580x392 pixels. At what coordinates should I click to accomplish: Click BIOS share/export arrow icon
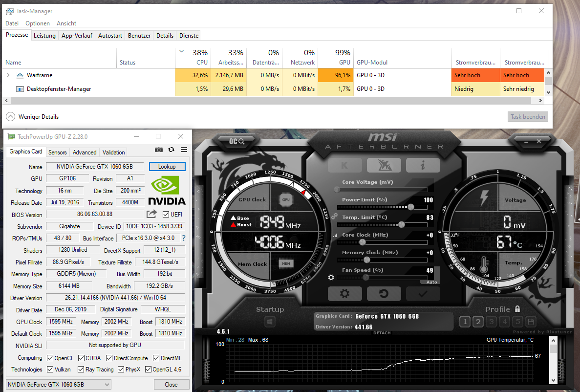[x=151, y=214]
